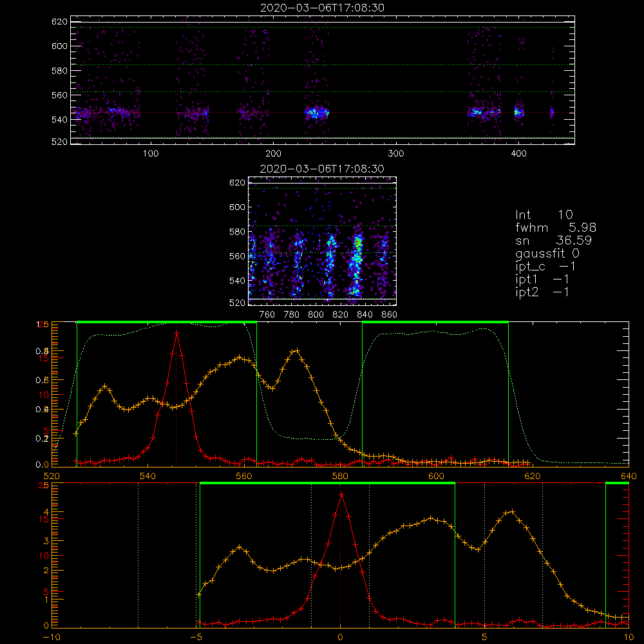Click x-axis label 200 under the top spectrogram
644x644 pixels.
tap(273, 154)
